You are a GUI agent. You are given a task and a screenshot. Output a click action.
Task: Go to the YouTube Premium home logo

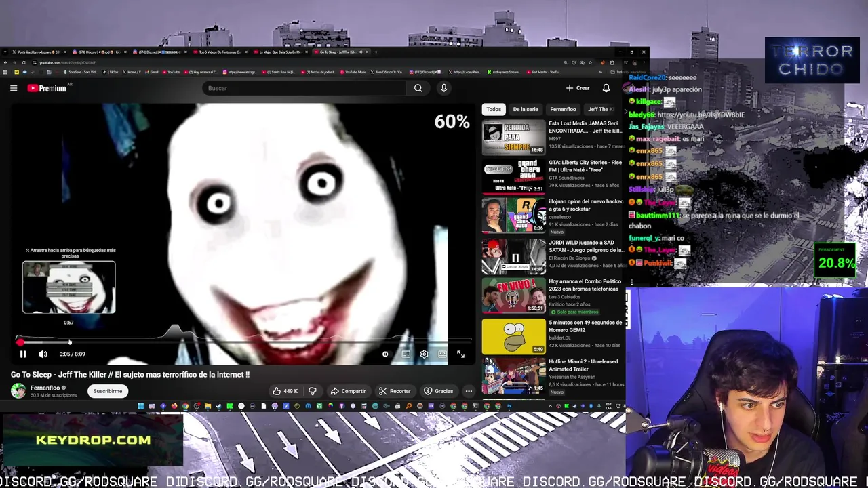47,88
